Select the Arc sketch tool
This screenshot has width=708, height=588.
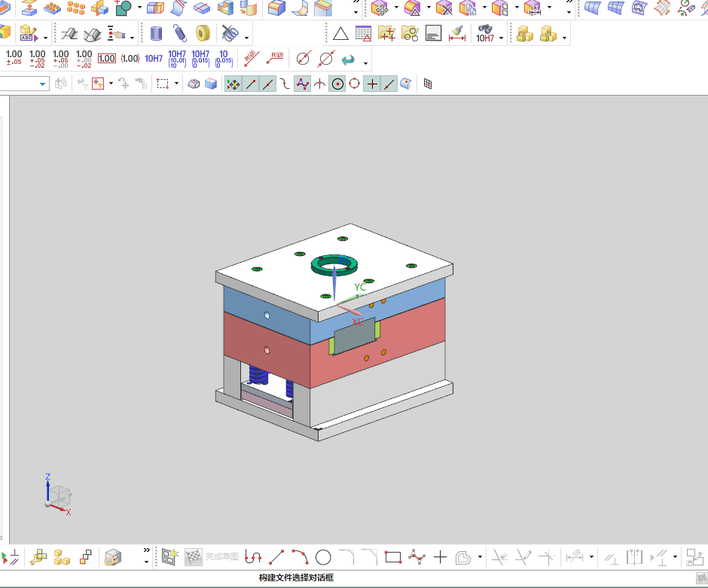300,557
